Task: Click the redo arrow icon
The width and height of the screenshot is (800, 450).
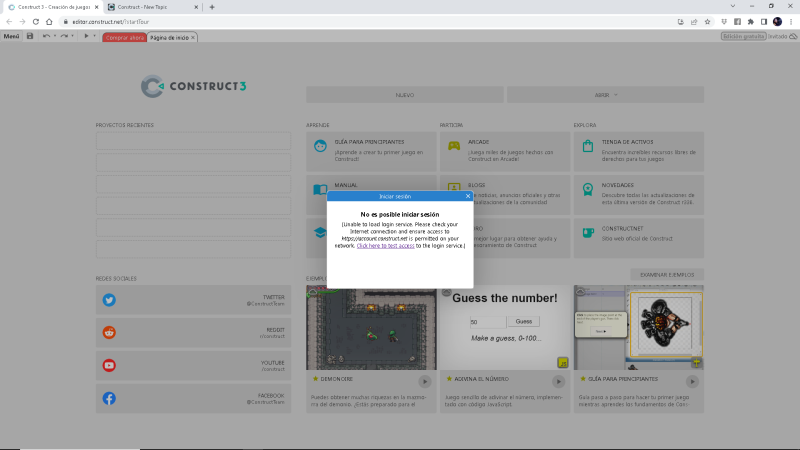Action: coord(64,36)
